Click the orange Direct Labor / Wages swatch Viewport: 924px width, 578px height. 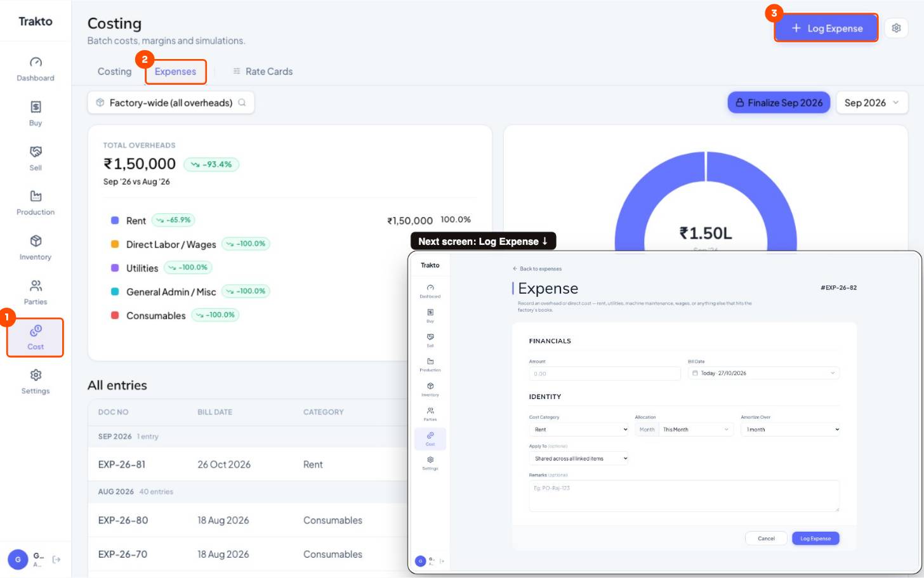(115, 244)
